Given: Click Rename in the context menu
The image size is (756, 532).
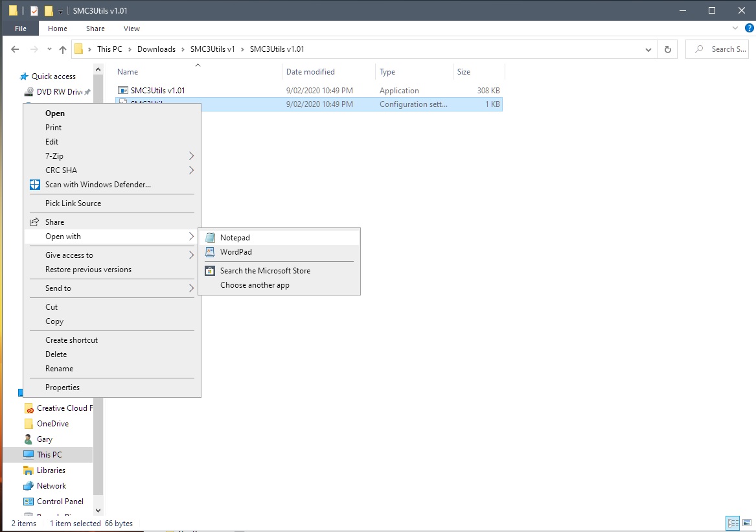Looking at the screenshot, I should tap(112, 369).
